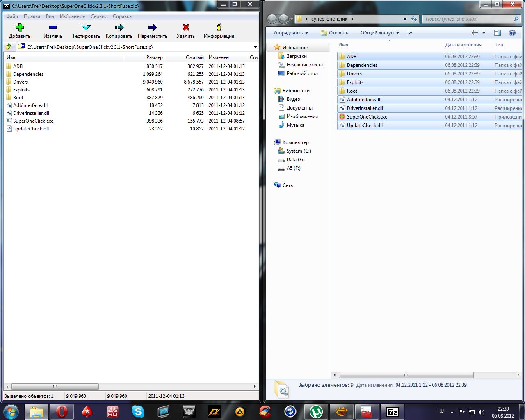The height and width of the screenshot is (420, 525).
Task: Open the Общий доступ dropdown in Explorer
Action: [x=380, y=33]
